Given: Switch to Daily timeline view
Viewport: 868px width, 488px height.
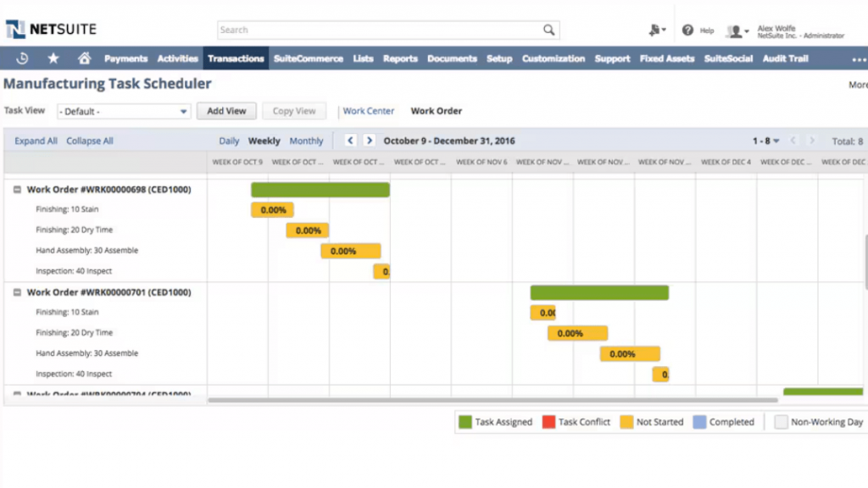Looking at the screenshot, I should click(229, 141).
